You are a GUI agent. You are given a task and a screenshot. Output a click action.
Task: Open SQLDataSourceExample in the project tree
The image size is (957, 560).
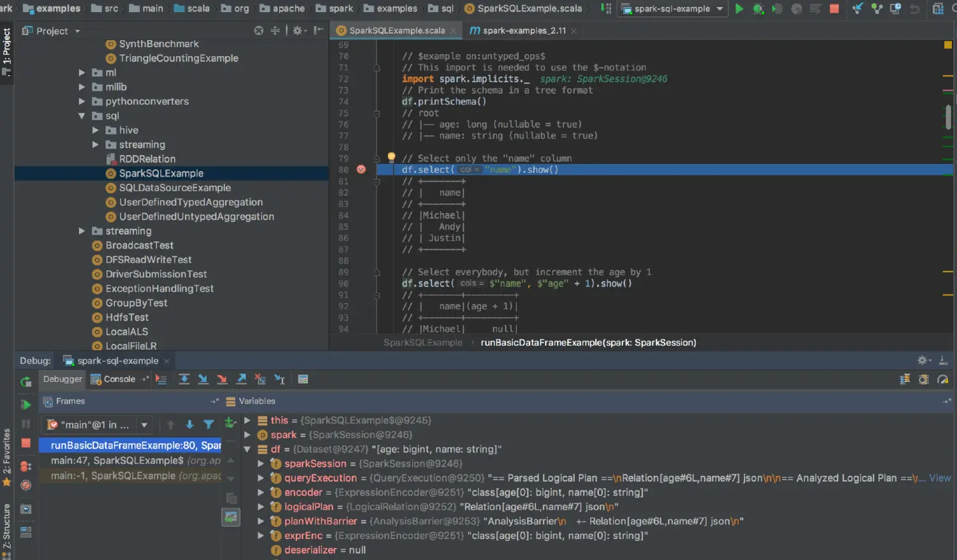coord(175,188)
